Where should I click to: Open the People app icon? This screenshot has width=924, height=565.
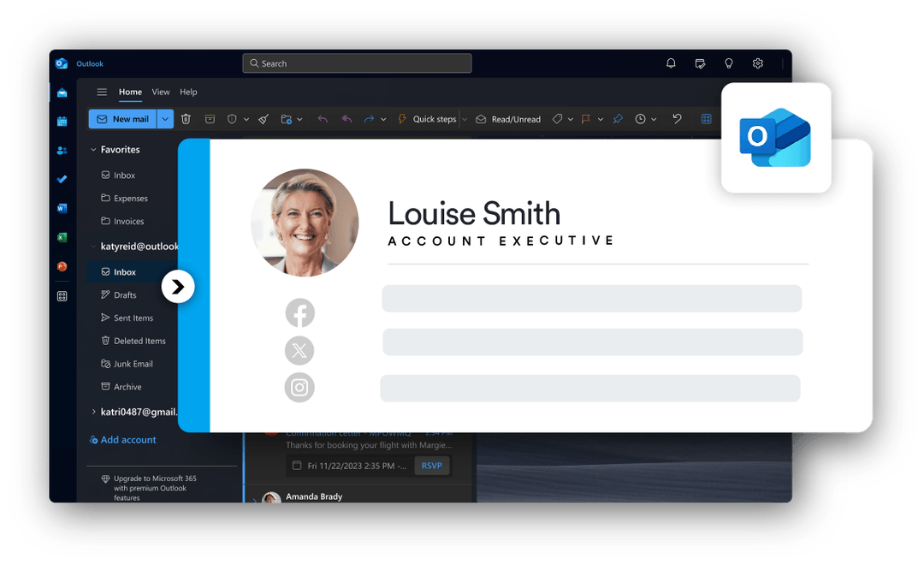coord(62,151)
